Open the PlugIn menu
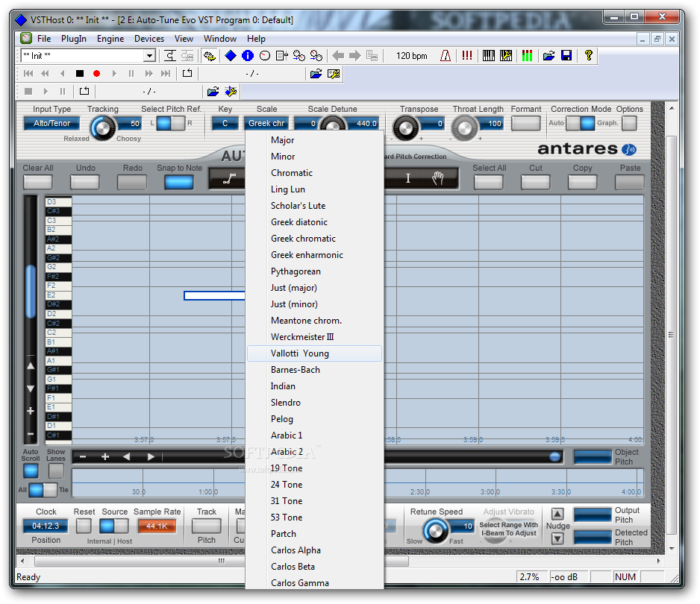This screenshot has width=700, height=604. (74, 39)
